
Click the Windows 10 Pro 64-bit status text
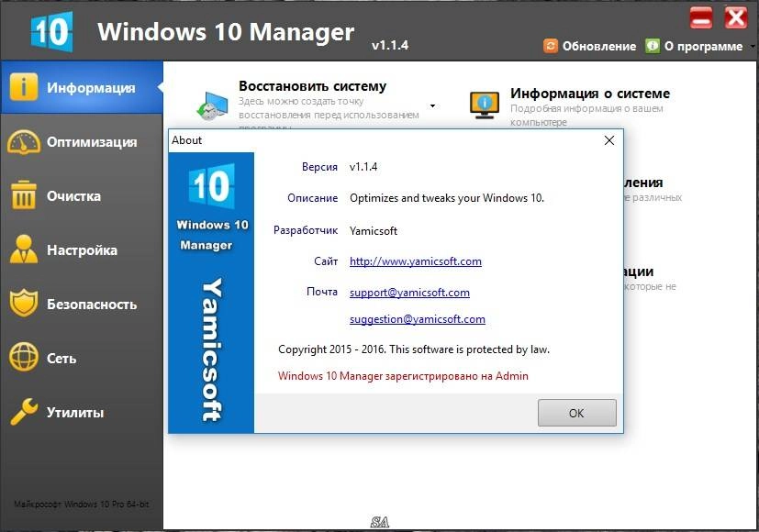82,504
